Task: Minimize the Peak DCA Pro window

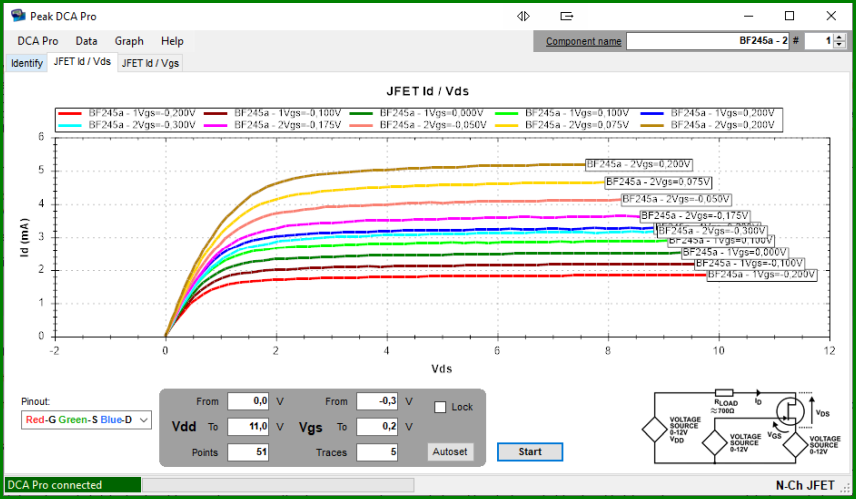Action: pos(748,16)
